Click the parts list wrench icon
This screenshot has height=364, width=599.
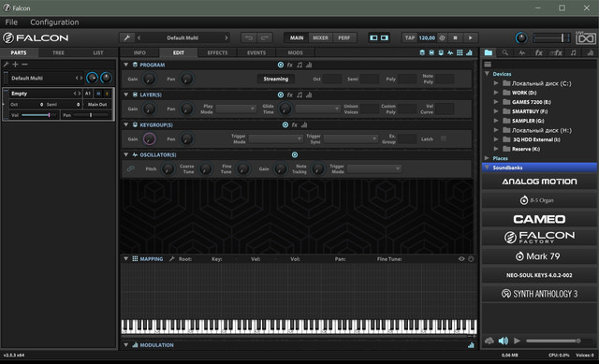click(6, 65)
